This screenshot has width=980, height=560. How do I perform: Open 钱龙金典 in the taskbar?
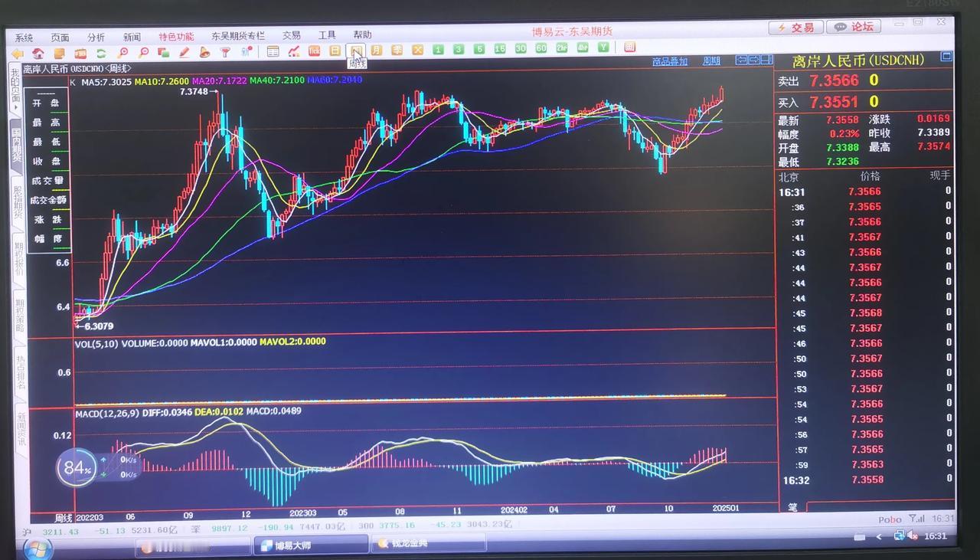pyautogui.click(x=427, y=543)
